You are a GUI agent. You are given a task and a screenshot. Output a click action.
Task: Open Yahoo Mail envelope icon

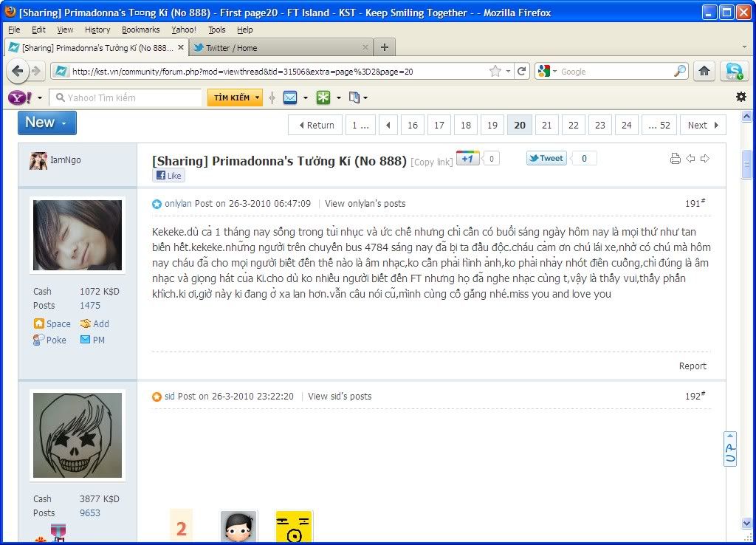click(x=290, y=98)
